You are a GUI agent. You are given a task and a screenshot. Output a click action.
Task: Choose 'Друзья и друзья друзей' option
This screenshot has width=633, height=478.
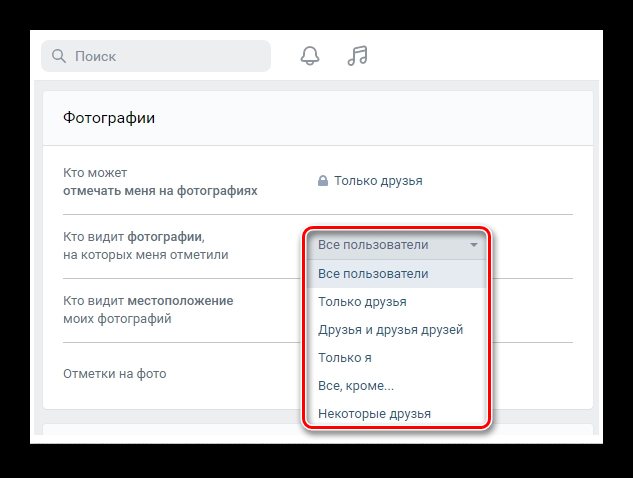pos(396,330)
